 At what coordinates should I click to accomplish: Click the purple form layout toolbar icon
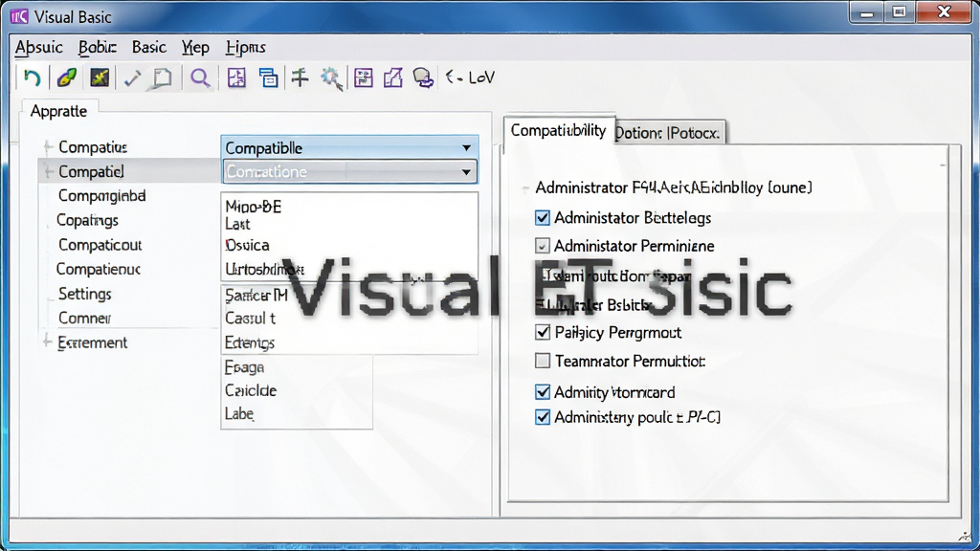(363, 78)
